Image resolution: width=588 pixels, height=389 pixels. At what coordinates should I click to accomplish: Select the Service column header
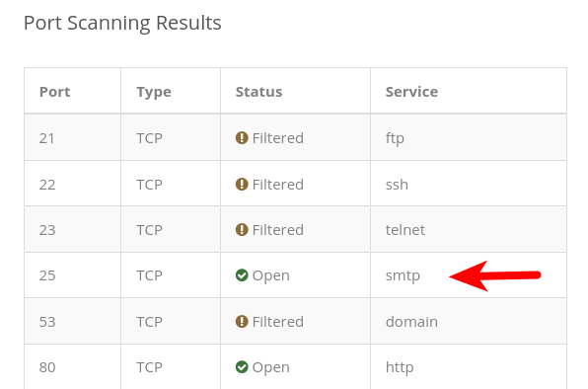pos(411,92)
